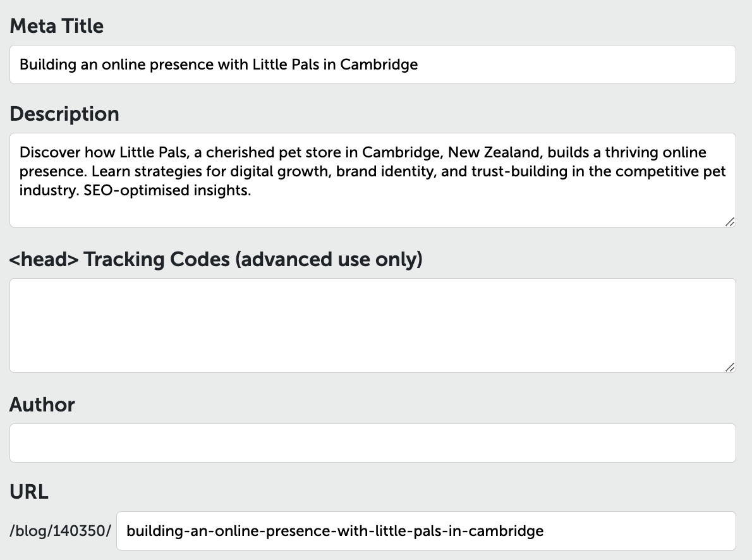Image resolution: width=752 pixels, height=560 pixels.
Task: Click the /blog/140350/ URL prefix text
Action: point(61,531)
